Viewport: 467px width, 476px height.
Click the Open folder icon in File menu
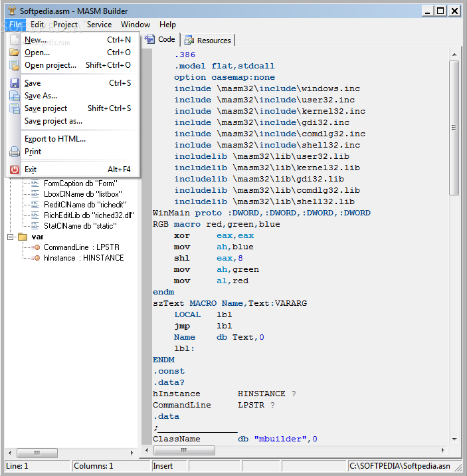(x=14, y=53)
